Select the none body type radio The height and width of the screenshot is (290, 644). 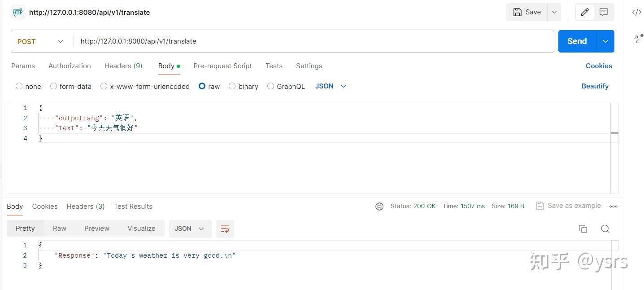[19, 86]
